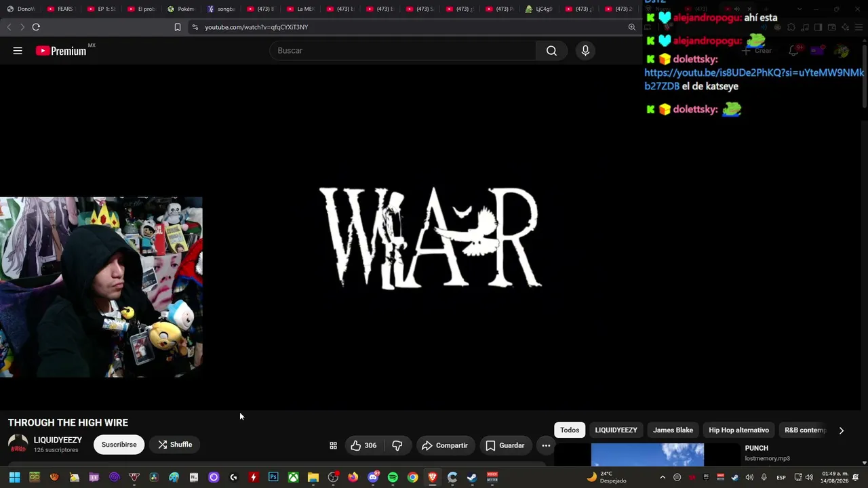Image resolution: width=868 pixels, height=488 pixels.
Task: Open the LIQUIDYEEZY channel name link
Action: tap(58, 441)
